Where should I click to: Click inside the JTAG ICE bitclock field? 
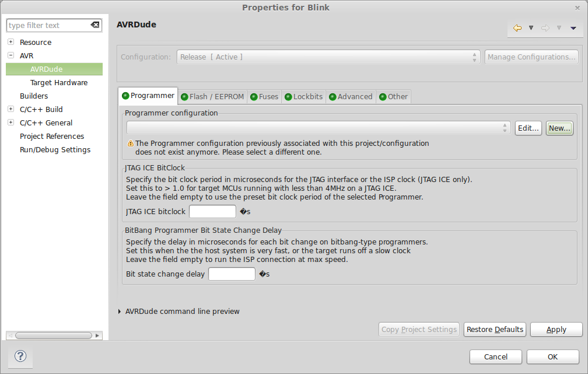[212, 211]
